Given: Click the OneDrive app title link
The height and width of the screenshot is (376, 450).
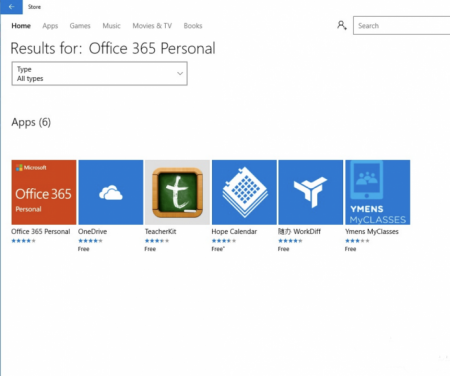Looking at the screenshot, I should (92, 231).
